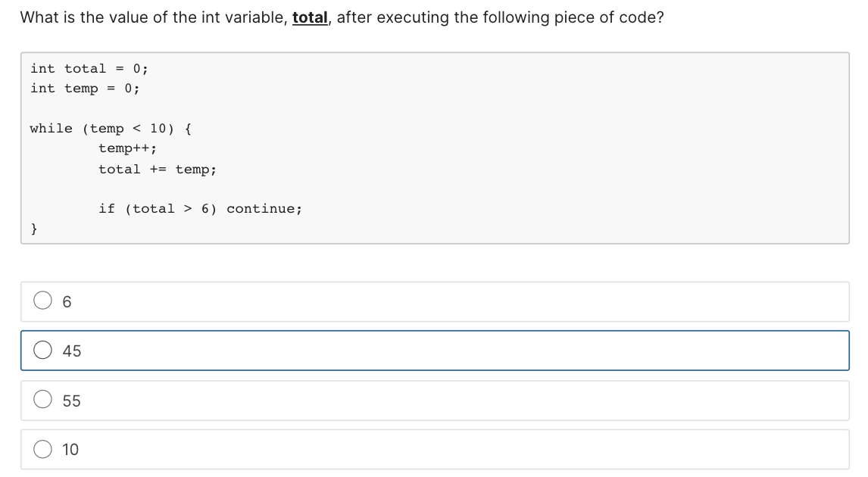
Task: Click the closing brace of the loop
Action: 33,228
